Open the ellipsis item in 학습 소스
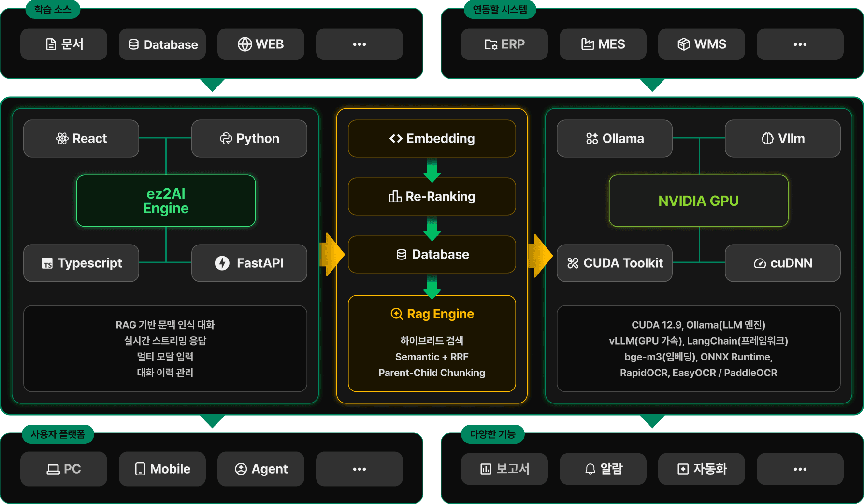This screenshot has height=504, width=864. (359, 44)
